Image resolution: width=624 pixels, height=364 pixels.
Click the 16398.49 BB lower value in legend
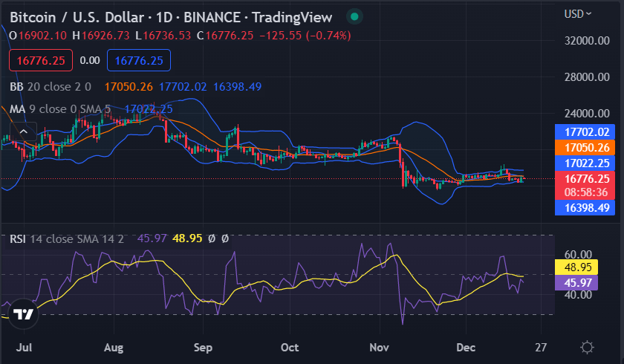click(x=237, y=87)
